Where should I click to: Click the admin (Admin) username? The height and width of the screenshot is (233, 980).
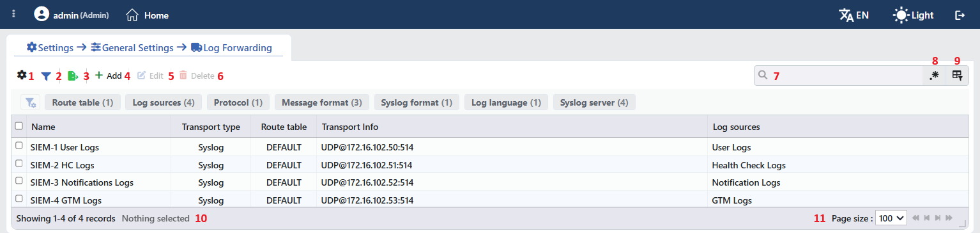pos(81,15)
